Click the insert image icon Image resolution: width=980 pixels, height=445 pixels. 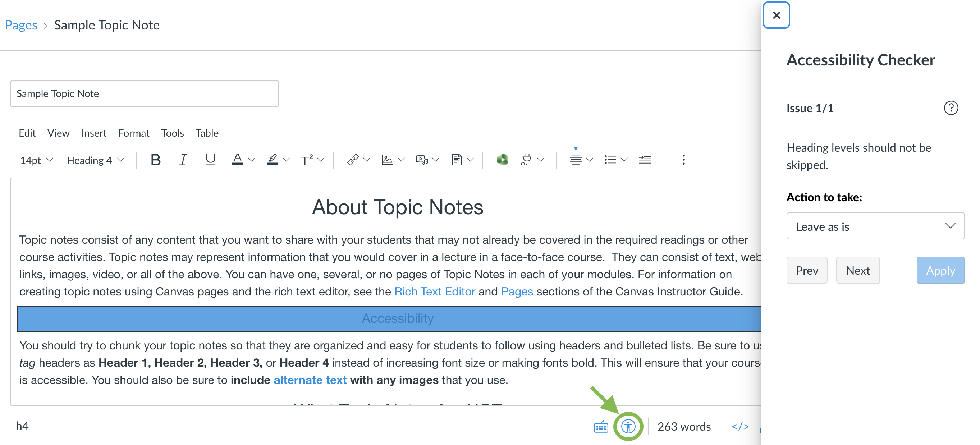click(387, 160)
